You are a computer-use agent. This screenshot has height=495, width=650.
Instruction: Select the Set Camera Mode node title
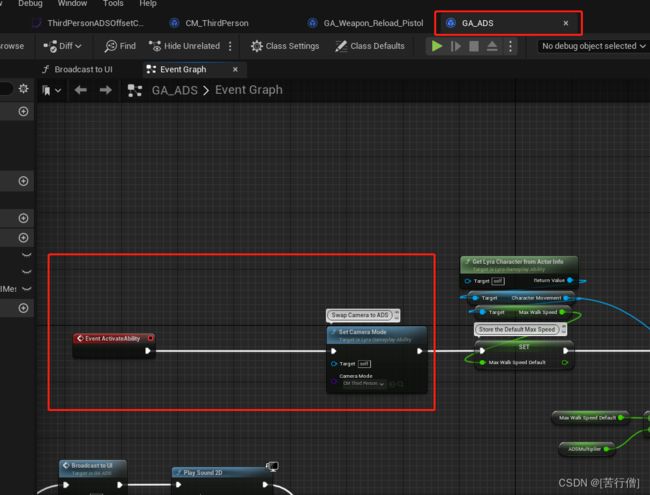[x=362, y=332]
